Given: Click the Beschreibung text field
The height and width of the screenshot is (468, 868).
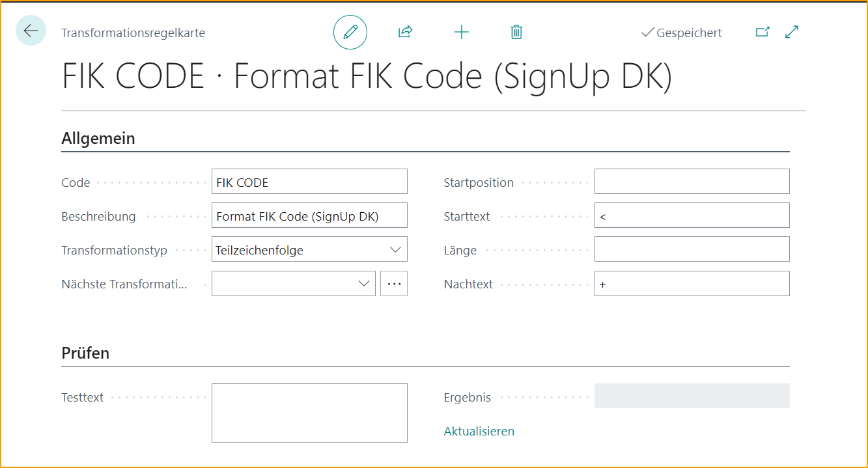Looking at the screenshot, I should click(309, 216).
